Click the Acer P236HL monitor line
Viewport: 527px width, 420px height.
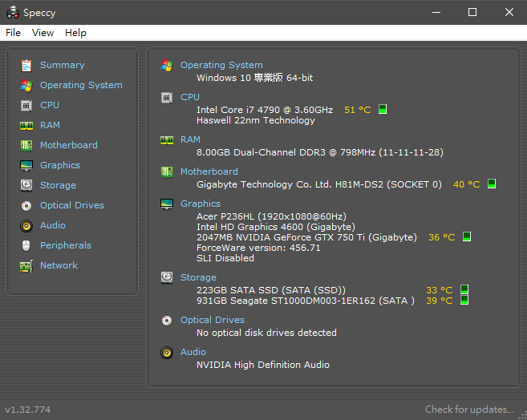(271, 216)
